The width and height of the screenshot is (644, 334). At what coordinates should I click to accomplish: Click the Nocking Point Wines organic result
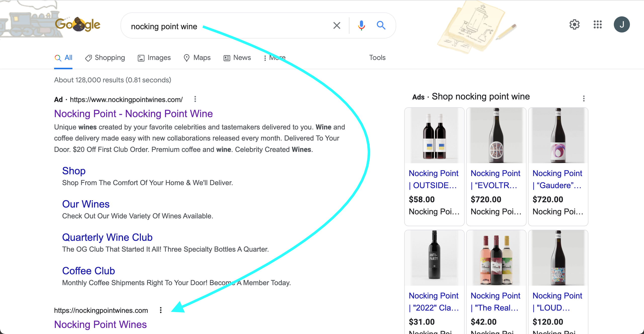100,324
